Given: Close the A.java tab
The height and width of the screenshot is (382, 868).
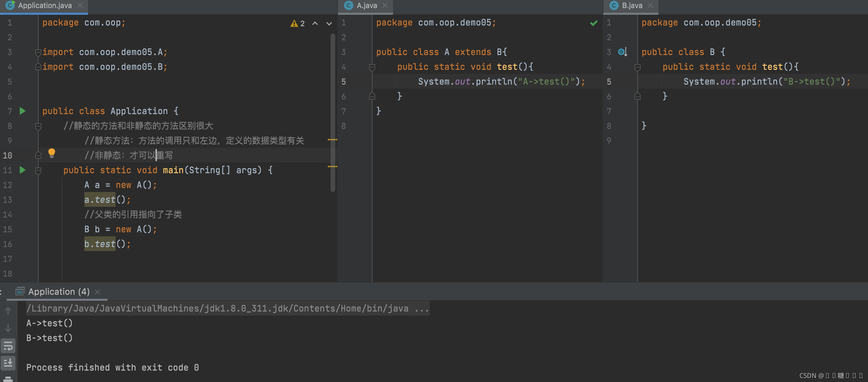Looking at the screenshot, I should coord(385,5).
